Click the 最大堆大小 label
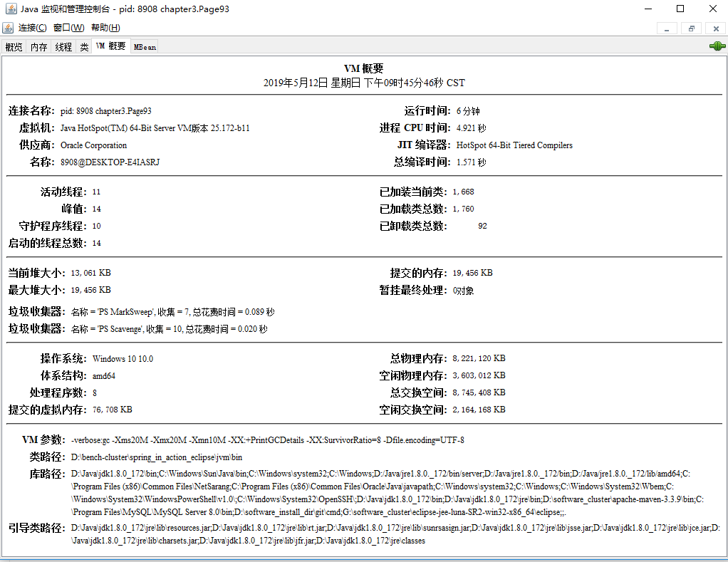 tap(36, 290)
